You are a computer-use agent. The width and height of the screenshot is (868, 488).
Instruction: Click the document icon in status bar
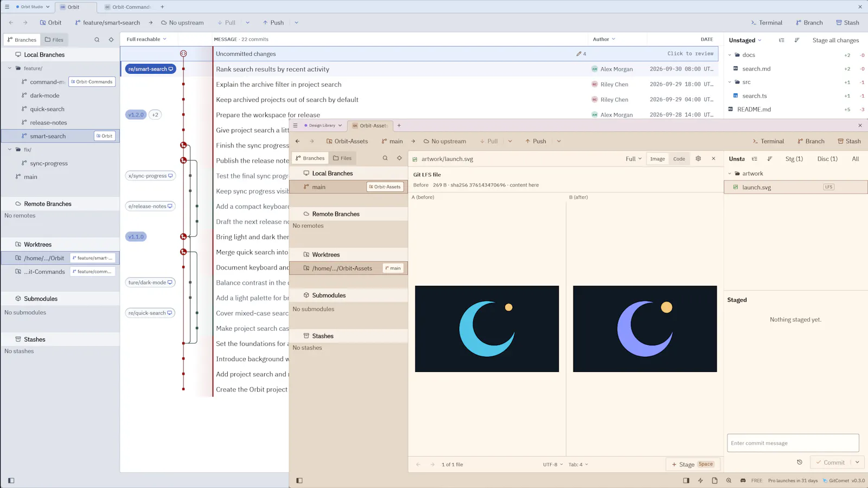click(714, 480)
